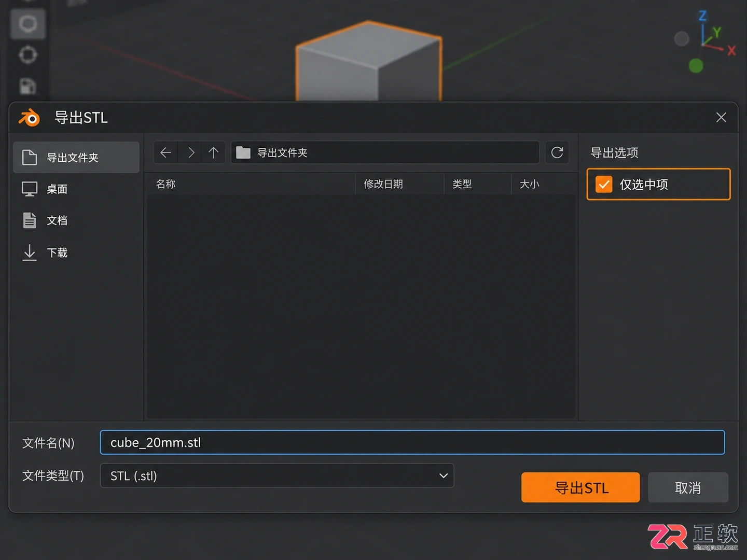Click the back navigation arrow
747x560 pixels.
[x=165, y=152]
